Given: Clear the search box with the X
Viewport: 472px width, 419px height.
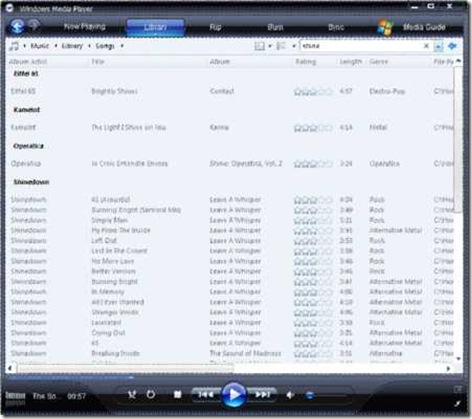Looking at the screenshot, I should pyautogui.click(x=426, y=46).
